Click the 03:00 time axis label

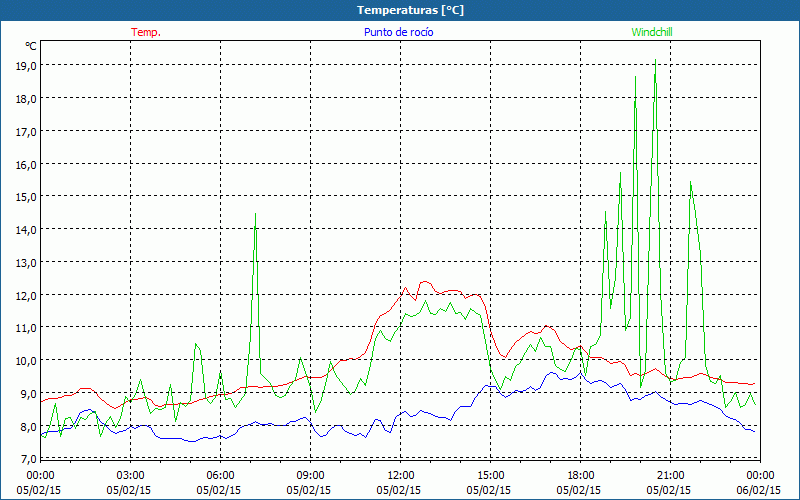[130, 476]
